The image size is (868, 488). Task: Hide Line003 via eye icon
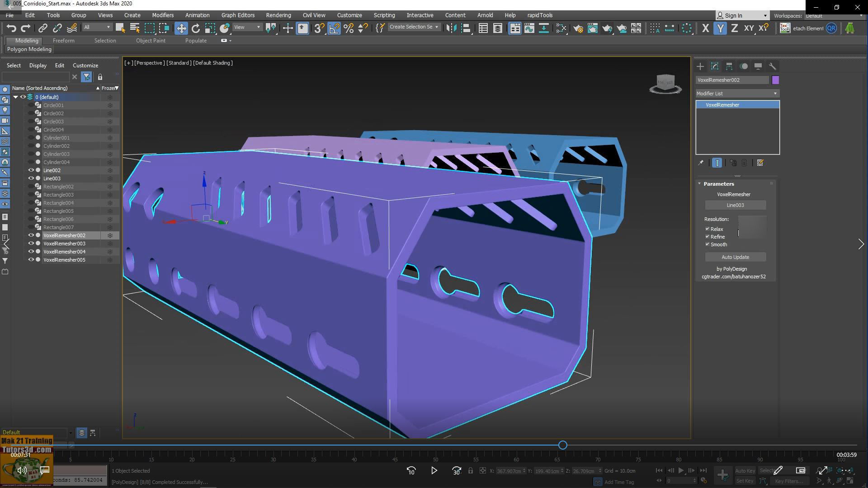point(31,178)
